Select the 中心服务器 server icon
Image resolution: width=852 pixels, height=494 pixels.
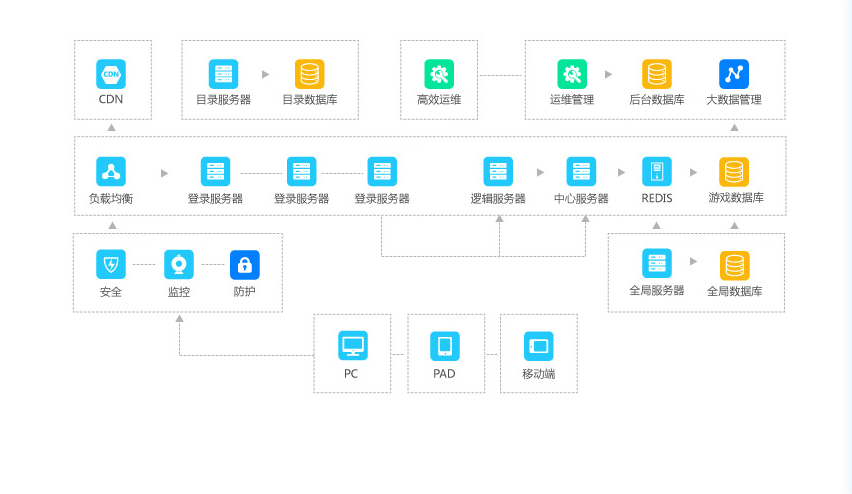click(581, 171)
